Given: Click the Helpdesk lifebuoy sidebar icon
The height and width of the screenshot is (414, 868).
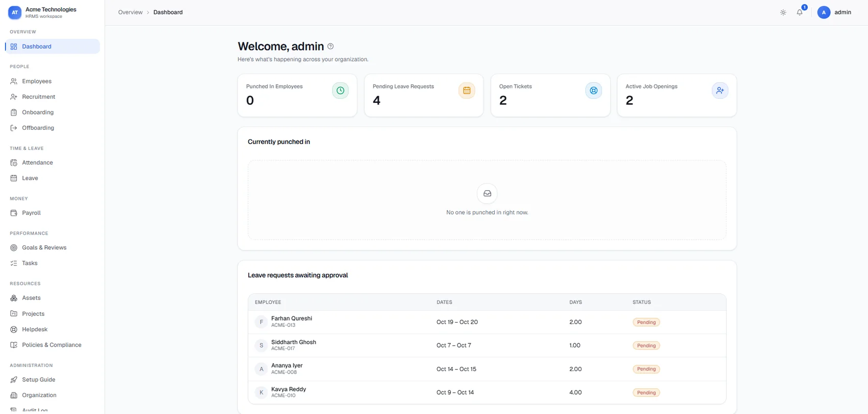Looking at the screenshot, I should tap(14, 330).
